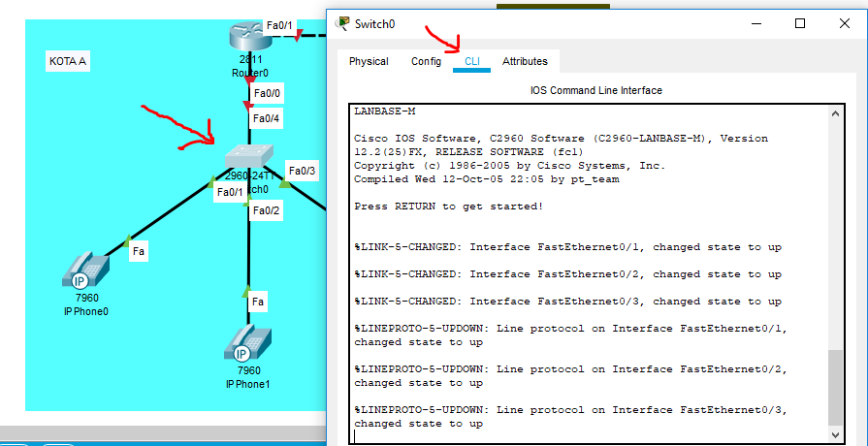Select the Switch0 2960 device icon
The height and width of the screenshot is (446, 868).
coord(250,157)
